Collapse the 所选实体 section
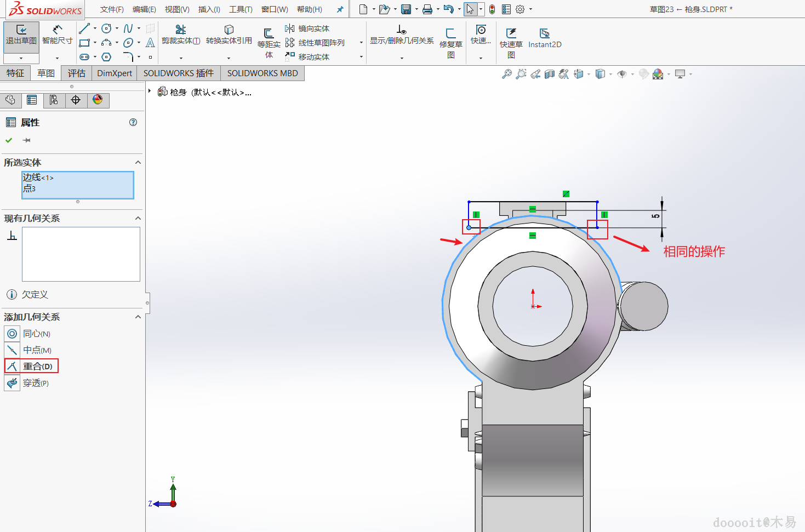 pos(138,162)
